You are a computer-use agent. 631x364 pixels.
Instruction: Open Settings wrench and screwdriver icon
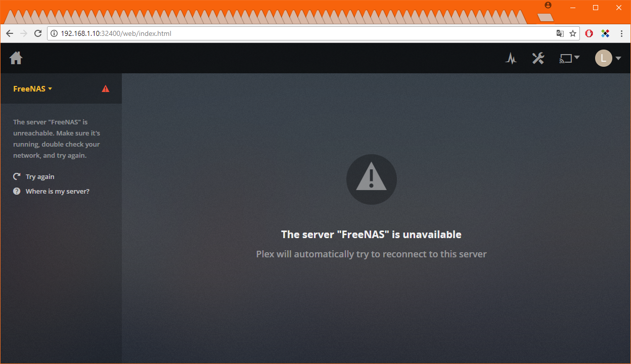pos(538,58)
